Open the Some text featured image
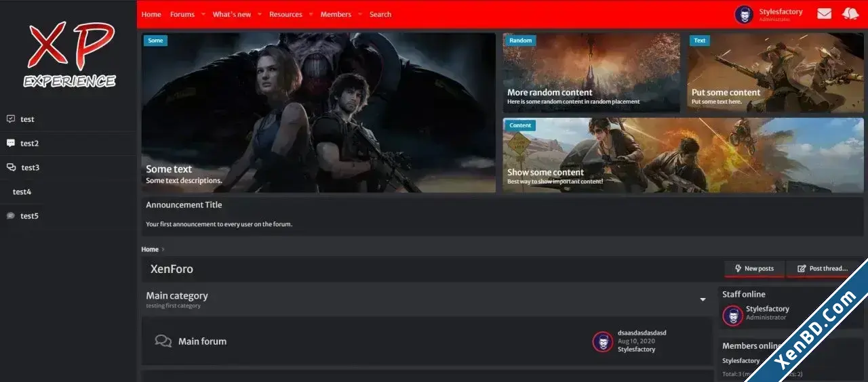Image resolution: width=868 pixels, height=382 pixels. tap(319, 112)
